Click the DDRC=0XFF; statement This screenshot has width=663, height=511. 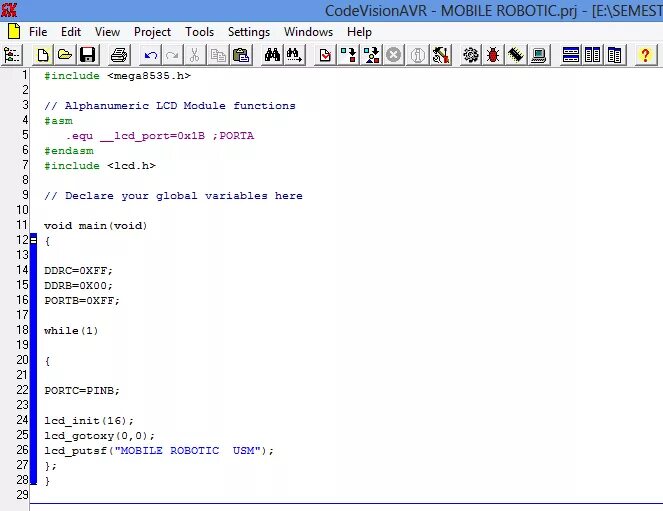click(x=79, y=271)
